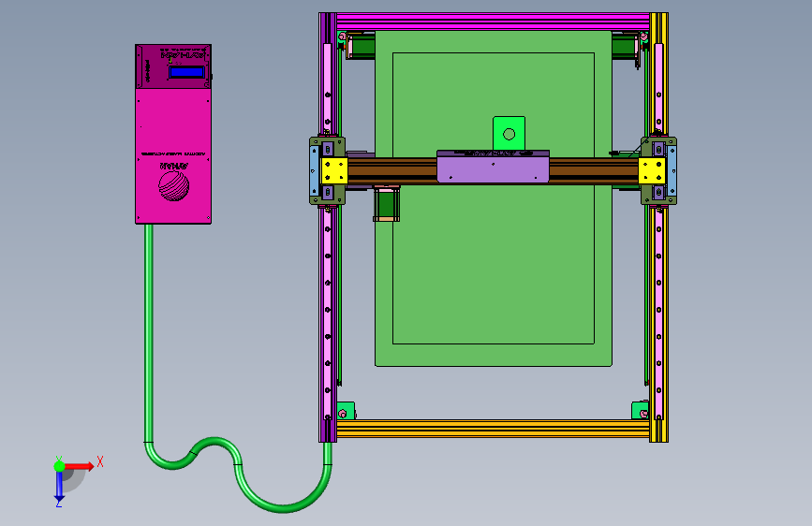Pick the bottom orange frame extrusion
This screenshot has height=526, width=812.
click(493, 429)
